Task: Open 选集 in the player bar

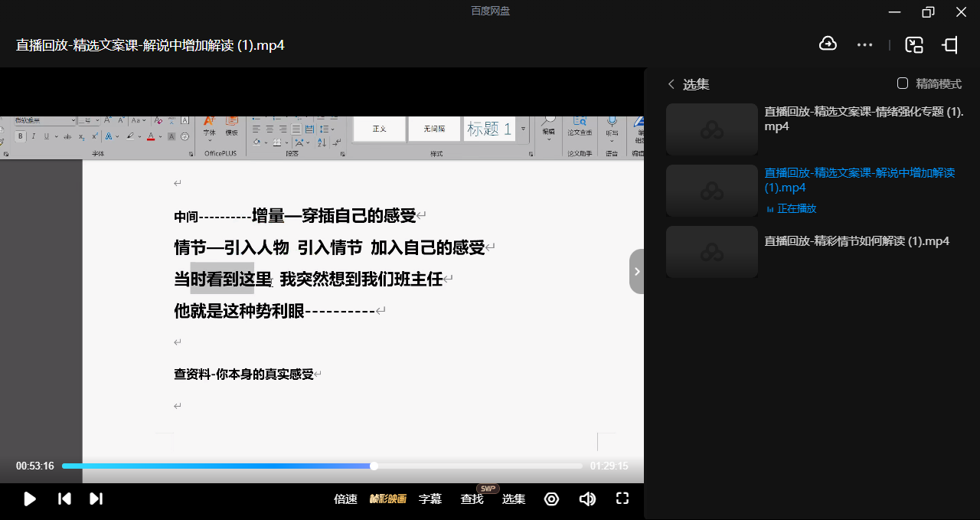Action: [x=514, y=499]
